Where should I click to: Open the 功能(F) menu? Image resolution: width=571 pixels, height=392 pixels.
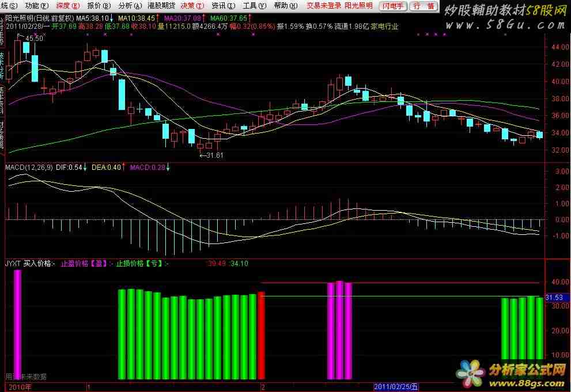pos(37,6)
